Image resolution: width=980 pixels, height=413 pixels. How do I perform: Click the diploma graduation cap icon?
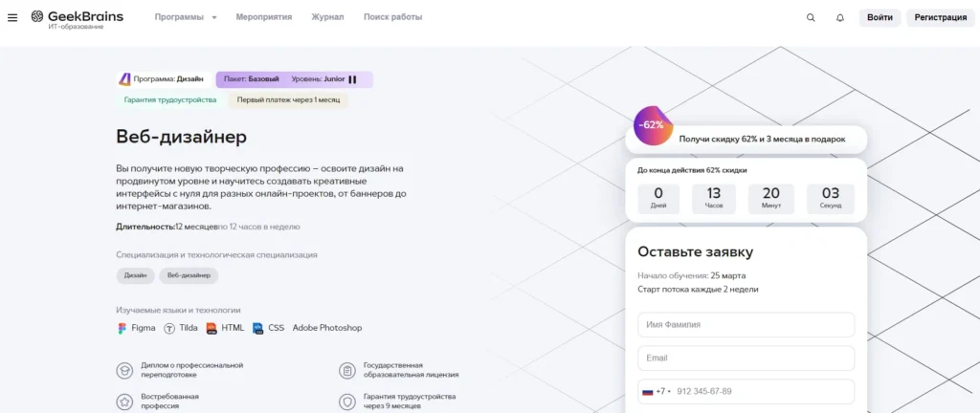[x=124, y=371]
